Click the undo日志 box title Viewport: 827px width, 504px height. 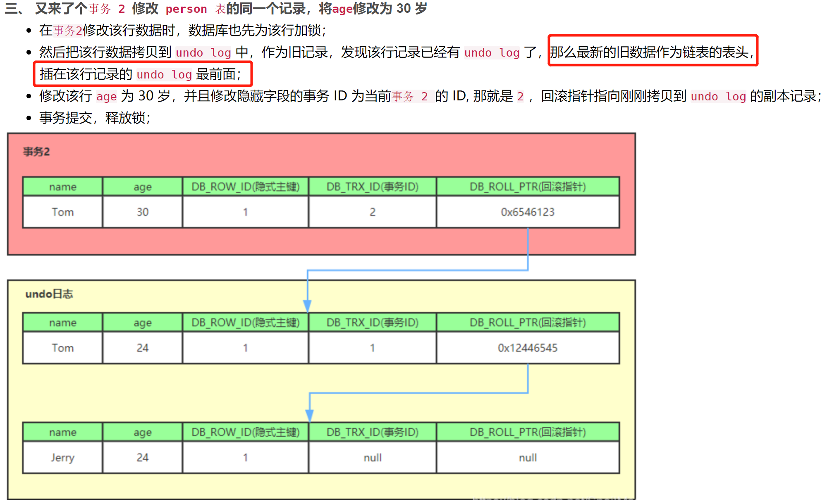click(x=49, y=294)
